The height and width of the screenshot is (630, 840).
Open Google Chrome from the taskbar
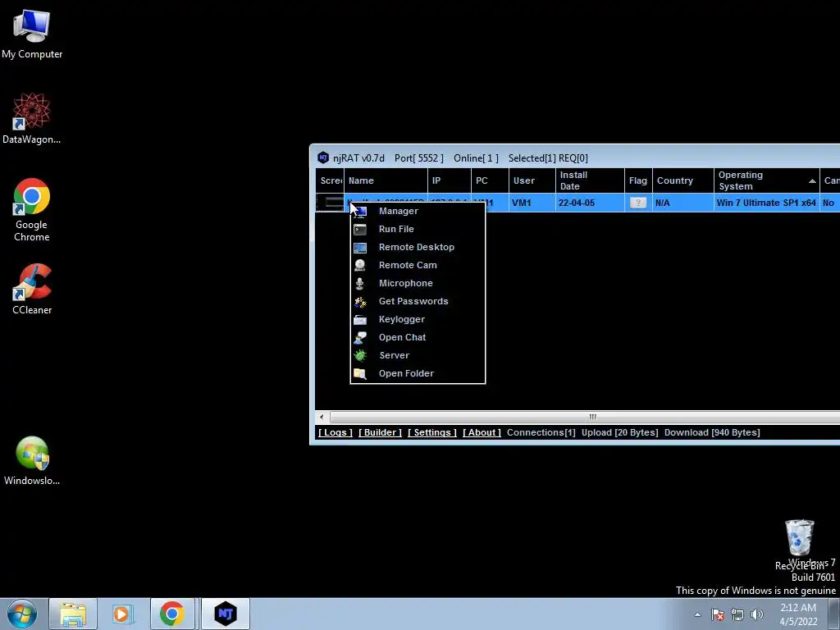171,614
